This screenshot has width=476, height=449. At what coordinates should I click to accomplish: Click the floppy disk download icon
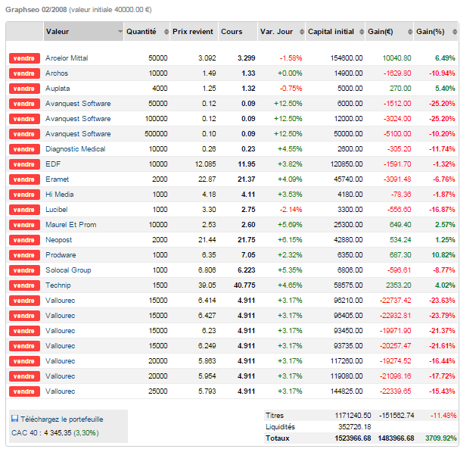[x=14, y=419]
